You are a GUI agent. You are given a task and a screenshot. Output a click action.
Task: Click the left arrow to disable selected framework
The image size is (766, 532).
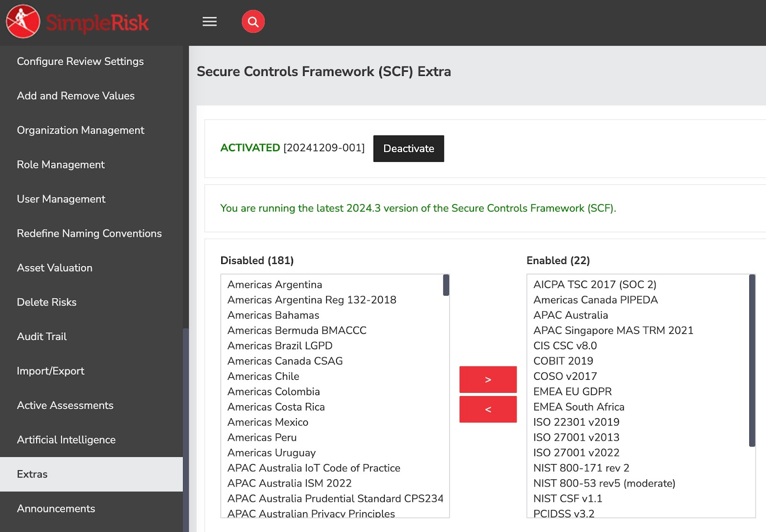tap(487, 409)
